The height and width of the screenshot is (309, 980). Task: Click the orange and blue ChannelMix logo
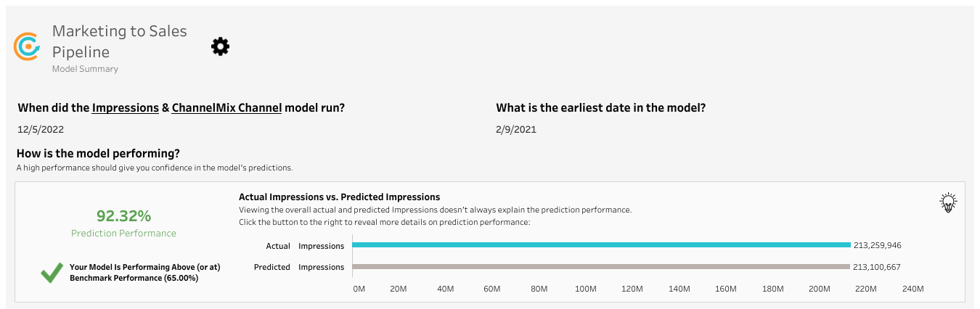(x=28, y=46)
